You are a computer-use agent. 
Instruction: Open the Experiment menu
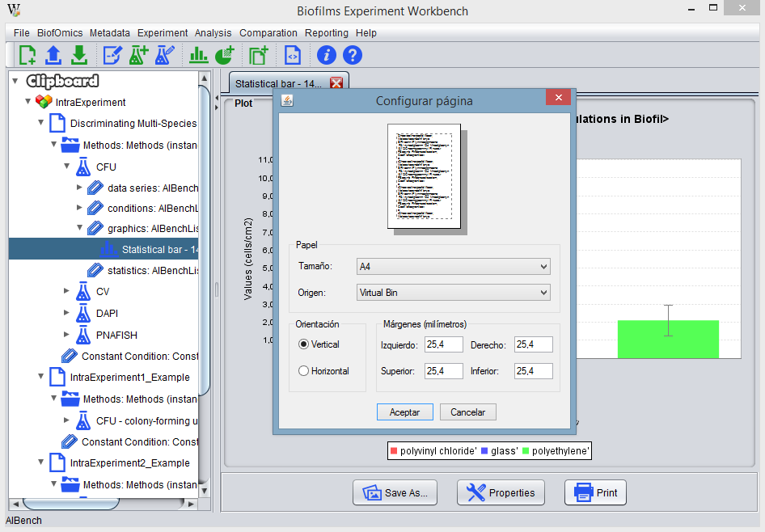coord(163,32)
